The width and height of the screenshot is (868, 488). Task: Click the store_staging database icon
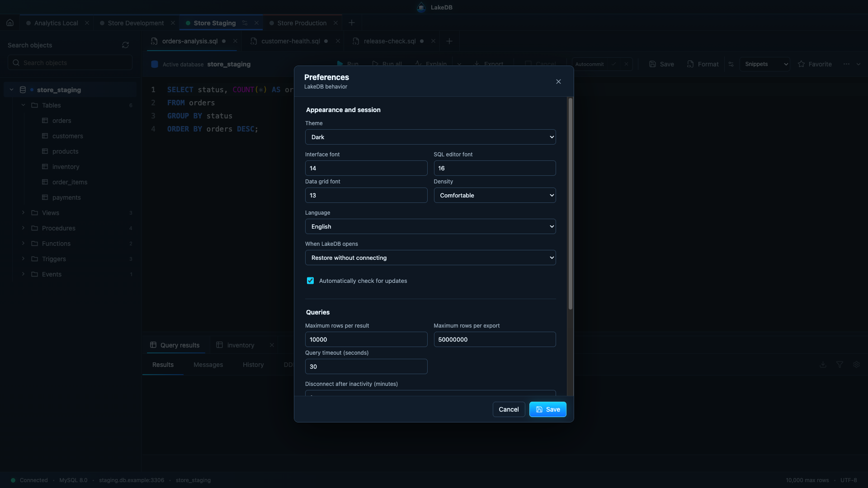click(x=23, y=90)
